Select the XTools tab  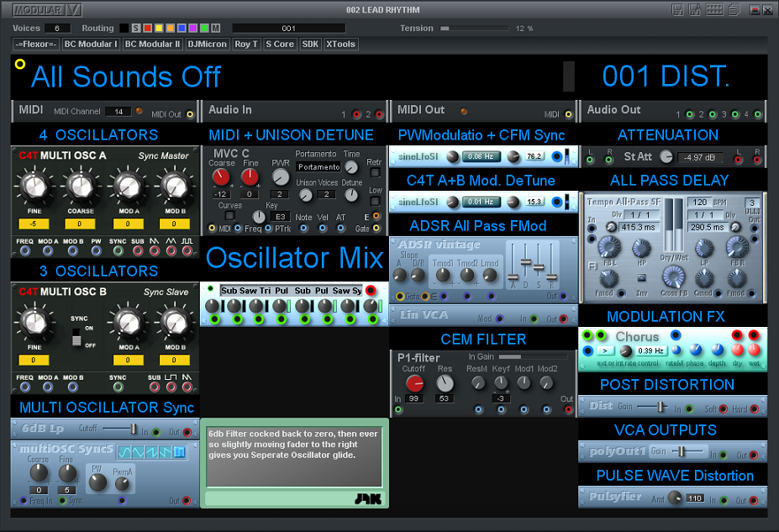[340, 44]
